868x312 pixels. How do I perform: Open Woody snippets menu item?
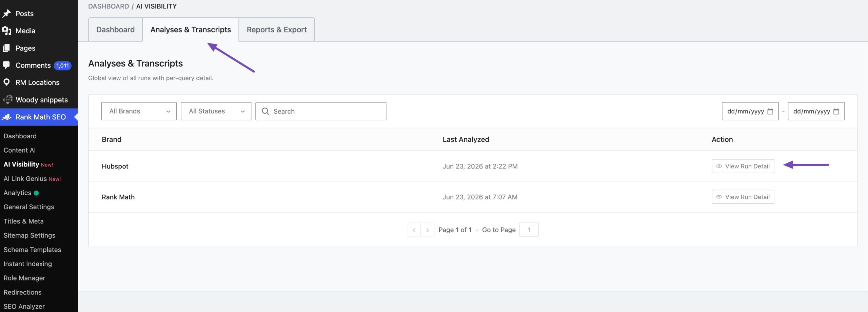[x=41, y=100]
